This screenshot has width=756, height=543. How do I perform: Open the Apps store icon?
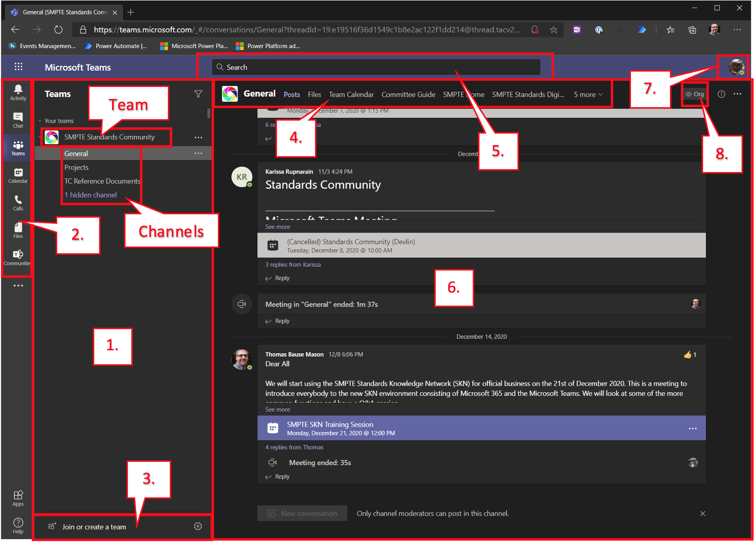(18, 498)
